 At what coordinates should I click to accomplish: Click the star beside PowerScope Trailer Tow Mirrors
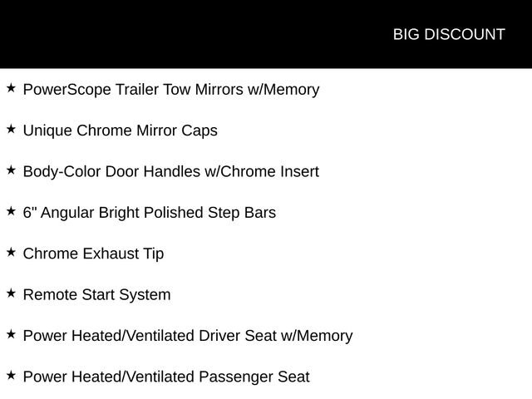click(x=11, y=88)
